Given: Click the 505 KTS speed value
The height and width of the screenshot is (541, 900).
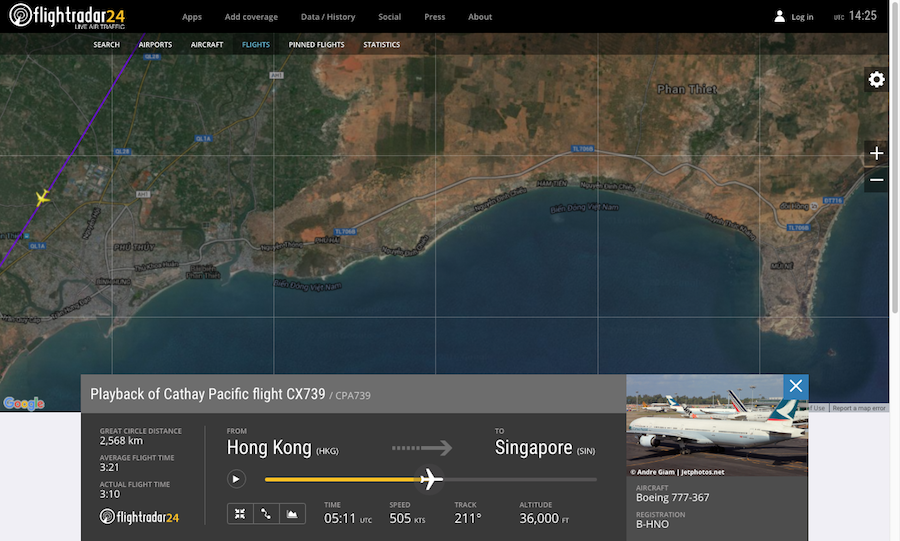Looking at the screenshot, I should [x=407, y=518].
